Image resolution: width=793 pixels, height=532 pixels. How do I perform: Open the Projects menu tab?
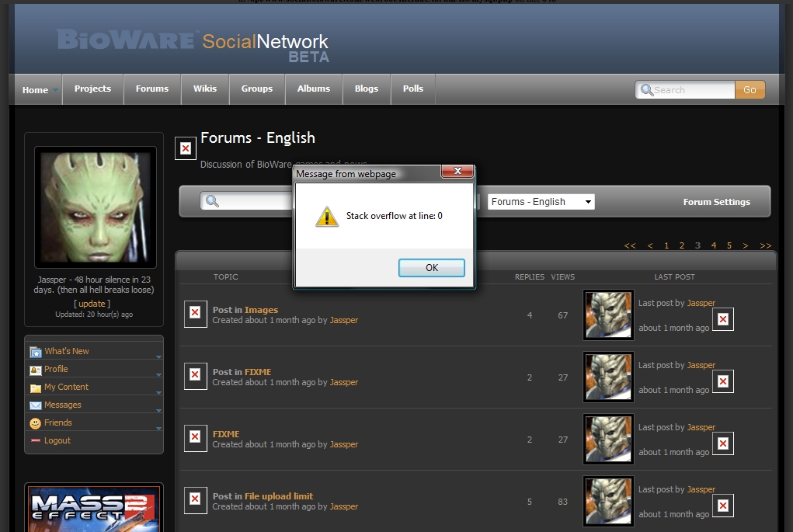92,89
